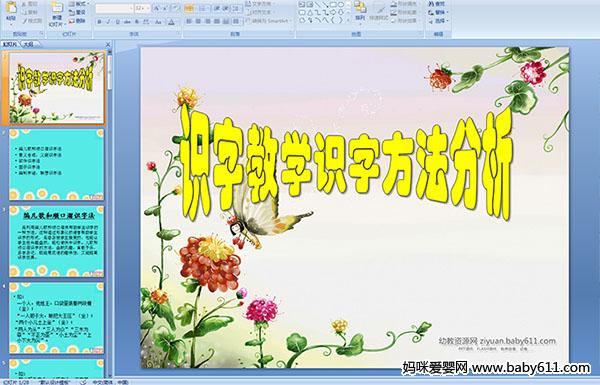The width and height of the screenshot is (600, 385).
Task: Switch to the Slides tab in side pane
Action: click(10, 44)
